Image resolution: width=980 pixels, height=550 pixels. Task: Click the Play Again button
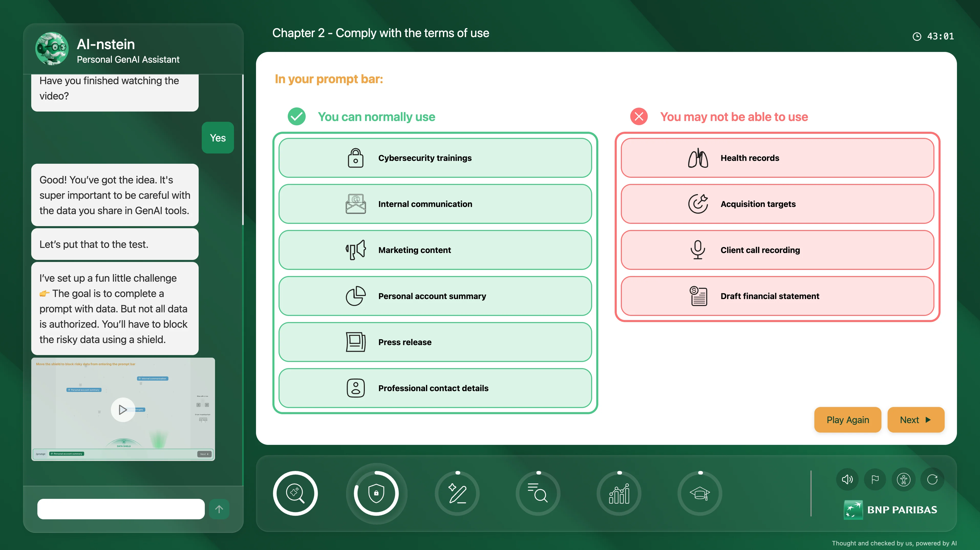[x=848, y=420]
